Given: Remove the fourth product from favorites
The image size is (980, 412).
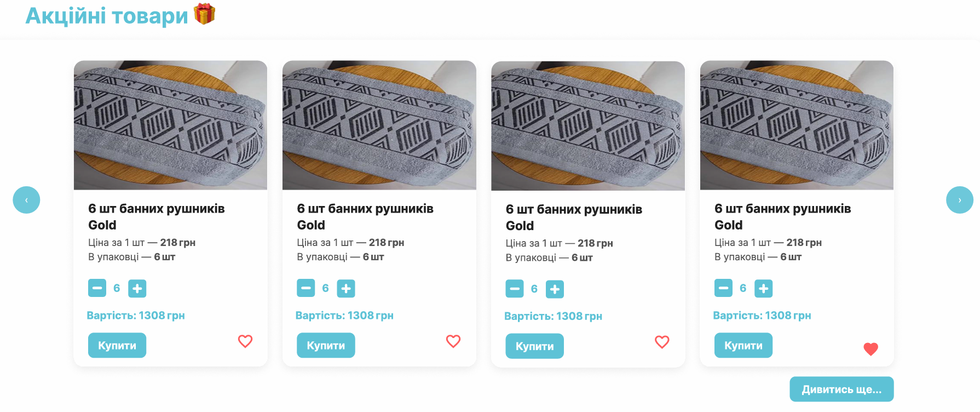Looking at the screenshot, I should coord(871,349).
